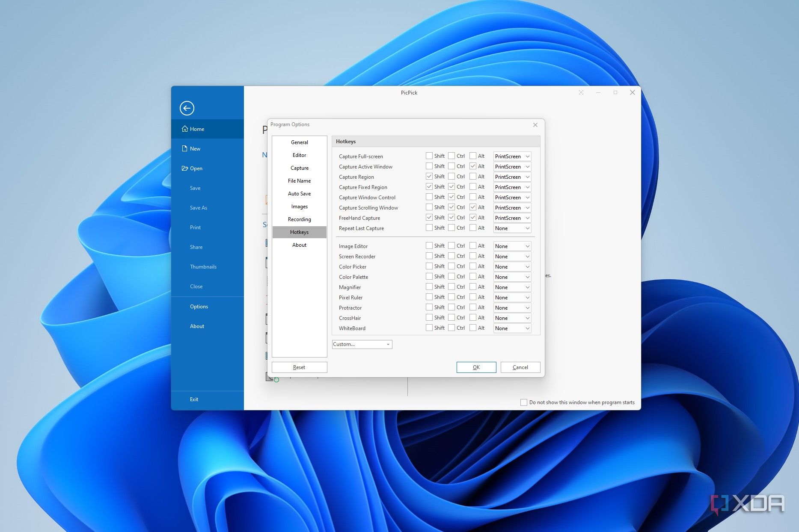Click the Capture Scrolling Window label
The width and height of the screenshot is (799, 532).
368,208
